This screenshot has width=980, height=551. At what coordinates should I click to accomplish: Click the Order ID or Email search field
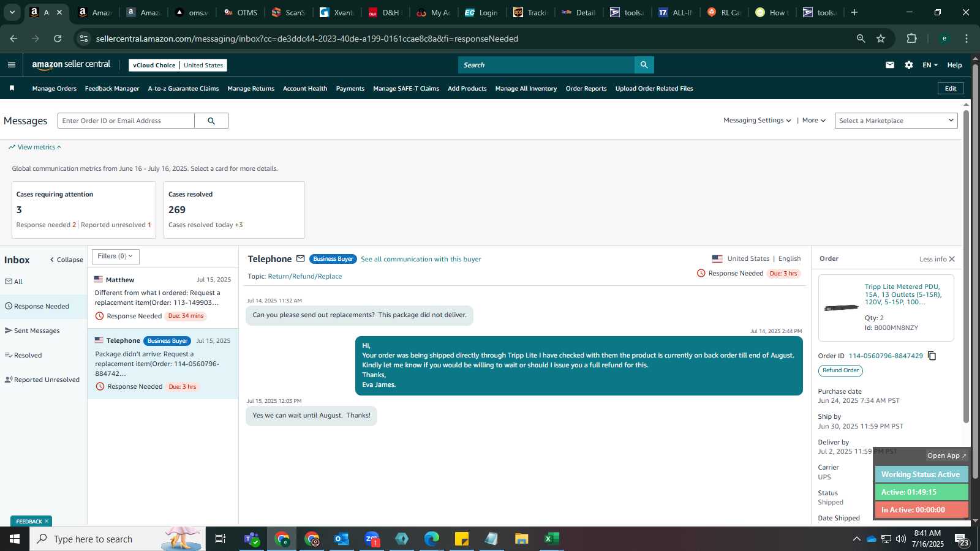click(x=126, y=121)
